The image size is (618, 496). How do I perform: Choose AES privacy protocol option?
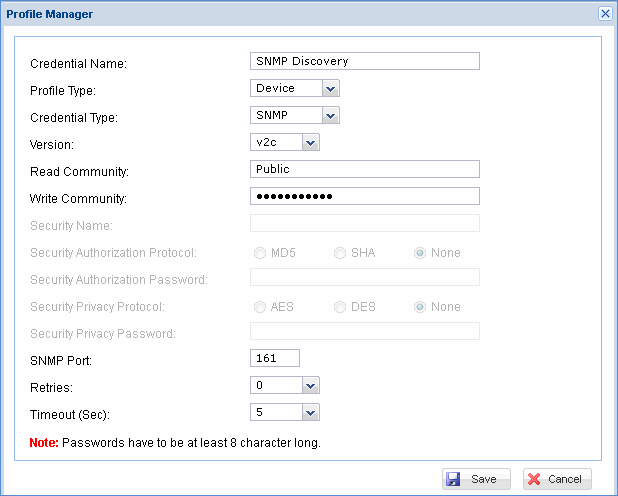(261, 307)
